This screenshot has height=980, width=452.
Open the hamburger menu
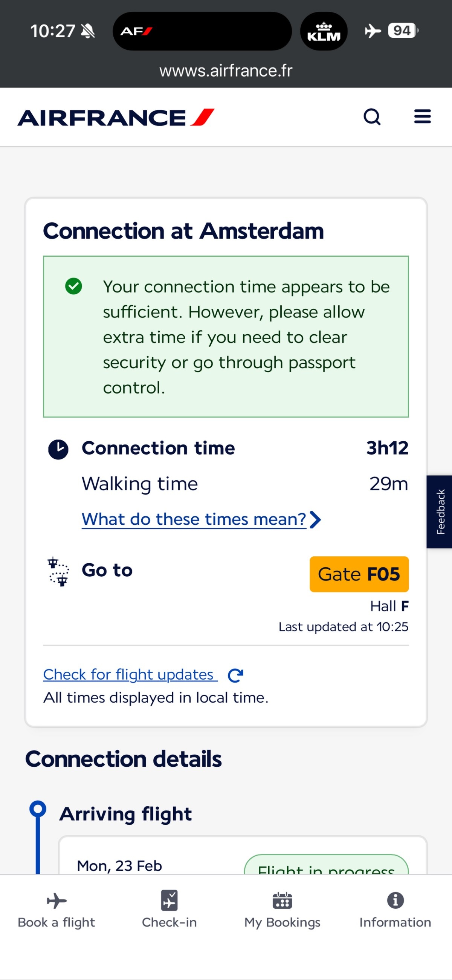pyautogui.click(x=422, y=116)
